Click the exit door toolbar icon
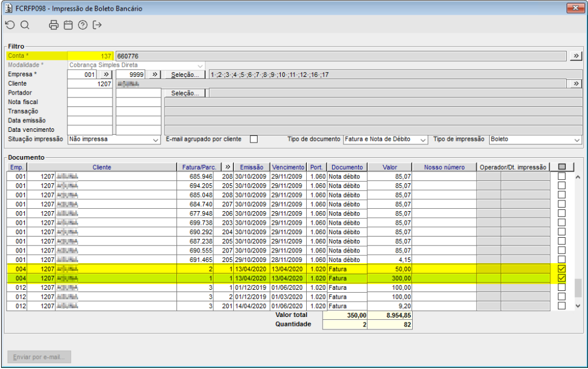 [97, 25]
